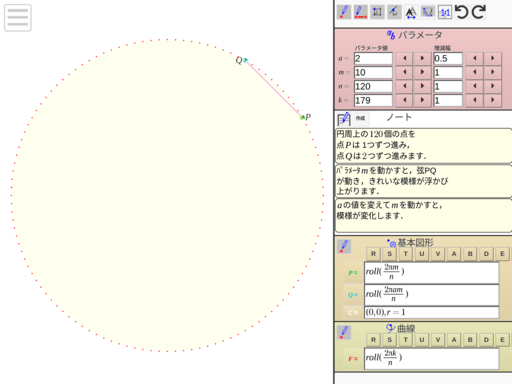
Task: Select the line segment pen tool
Action: [x=360, y=12]
